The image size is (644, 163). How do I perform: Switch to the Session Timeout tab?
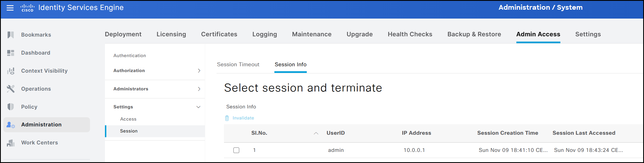click(x=238, y=65)
